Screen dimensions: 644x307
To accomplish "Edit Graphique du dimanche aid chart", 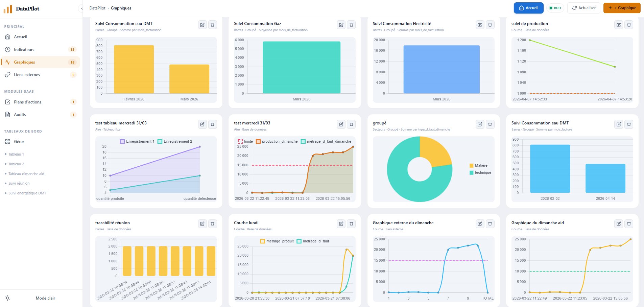I will tap(619, 223).
